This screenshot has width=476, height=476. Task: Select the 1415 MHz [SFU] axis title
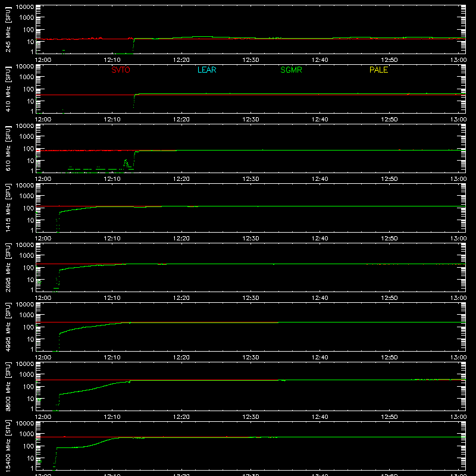(8, 208)
